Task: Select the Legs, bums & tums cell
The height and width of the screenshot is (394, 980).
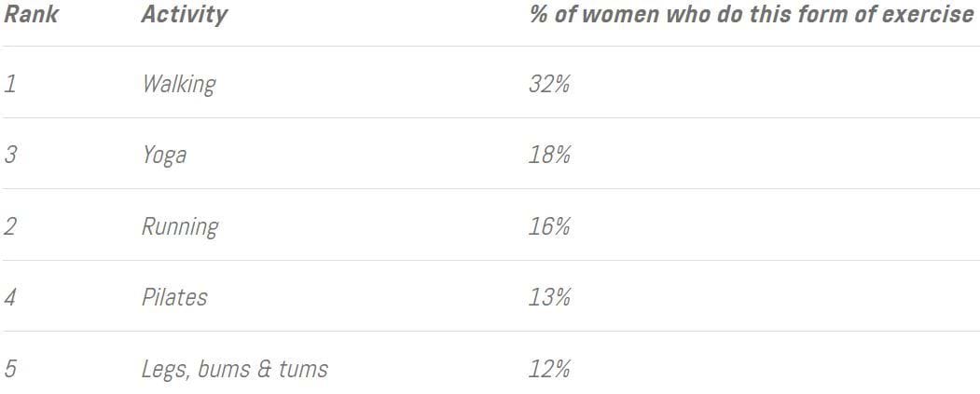Action: pyautogui.click(x=234, y=369)
